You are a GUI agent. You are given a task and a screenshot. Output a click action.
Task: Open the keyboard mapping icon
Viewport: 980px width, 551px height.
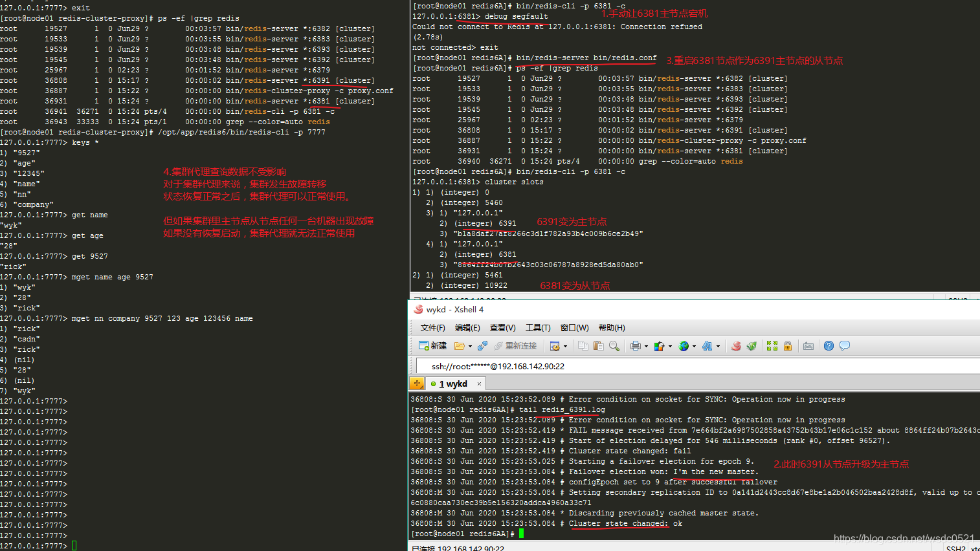[808, 346]
